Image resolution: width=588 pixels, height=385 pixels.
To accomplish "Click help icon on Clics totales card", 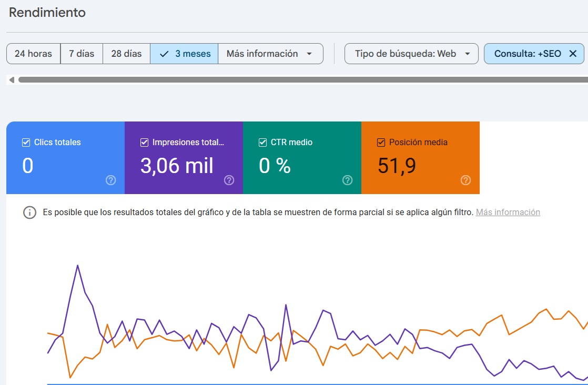I will pos(110,180).
